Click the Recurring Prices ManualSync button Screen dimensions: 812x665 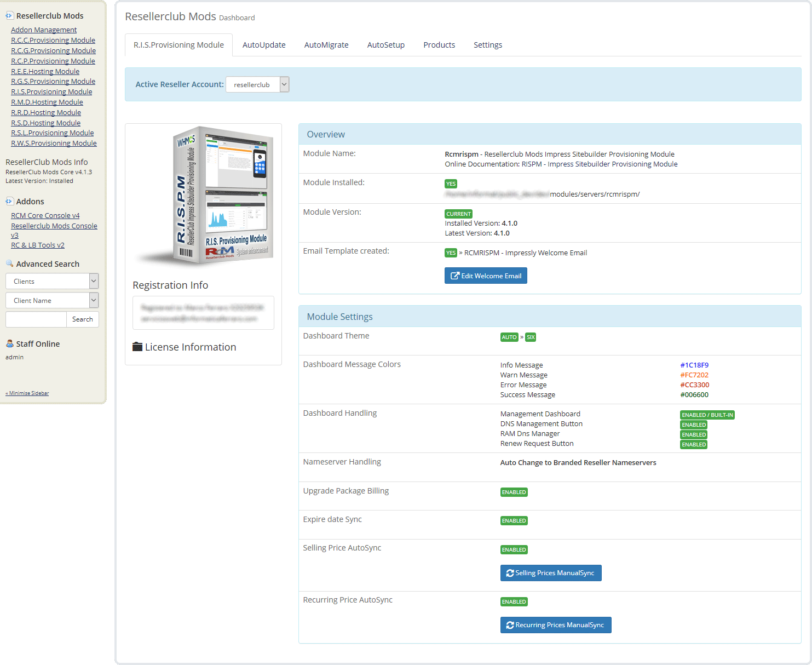(x=556, y=625)
